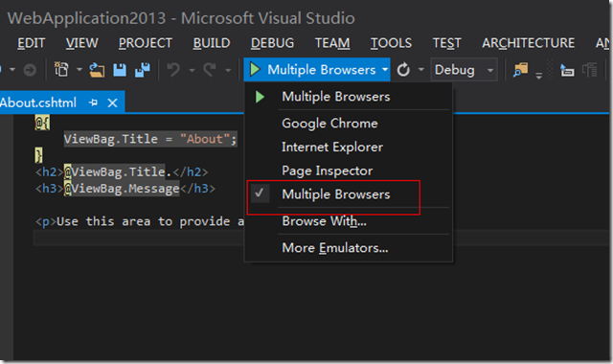Open the toolbar overflow options arrow
The height and width of the screenshot is (364, 613).
(538, 75)
